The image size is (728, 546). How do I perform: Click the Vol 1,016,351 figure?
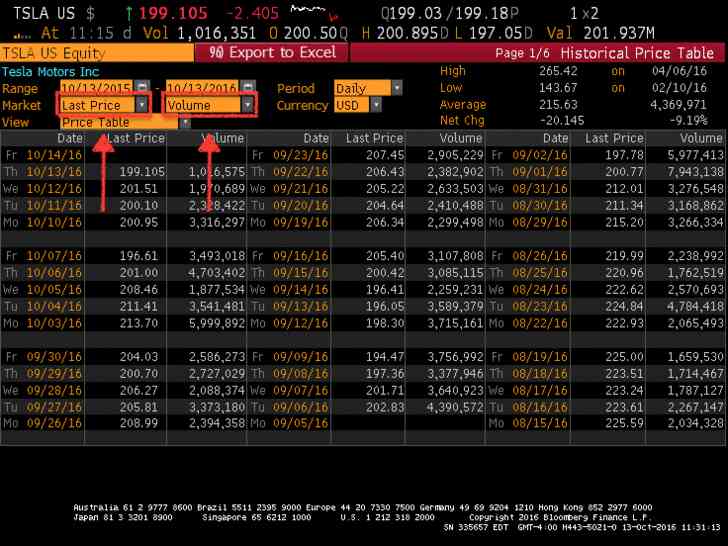199,33
